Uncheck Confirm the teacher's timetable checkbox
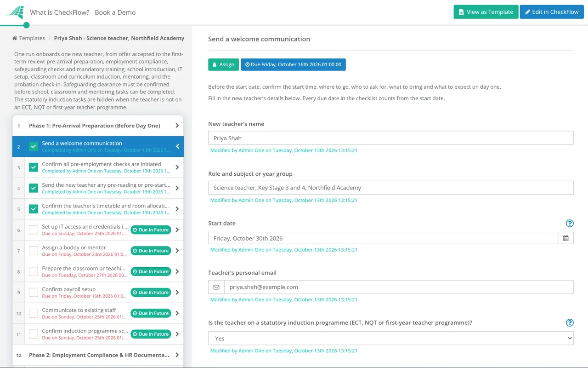This screenshot has height=368, width=588. click(x=34, y=209)
